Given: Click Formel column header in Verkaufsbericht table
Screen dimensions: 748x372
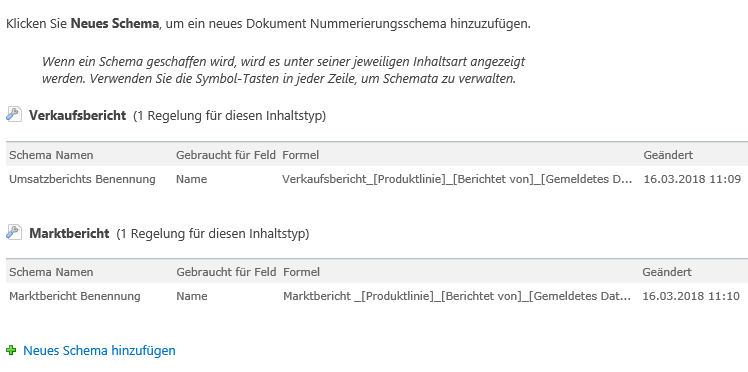Looking at the screenshot, I should click(301, 155).
